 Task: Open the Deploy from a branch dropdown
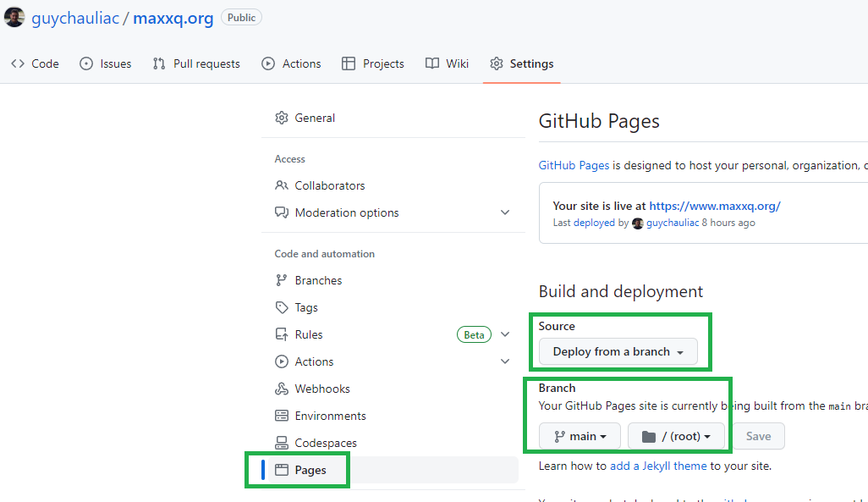coord(618,352)
